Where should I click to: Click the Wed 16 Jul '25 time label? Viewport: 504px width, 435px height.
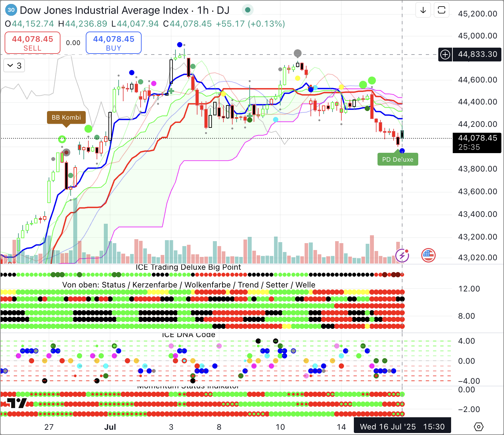point(402,427)
